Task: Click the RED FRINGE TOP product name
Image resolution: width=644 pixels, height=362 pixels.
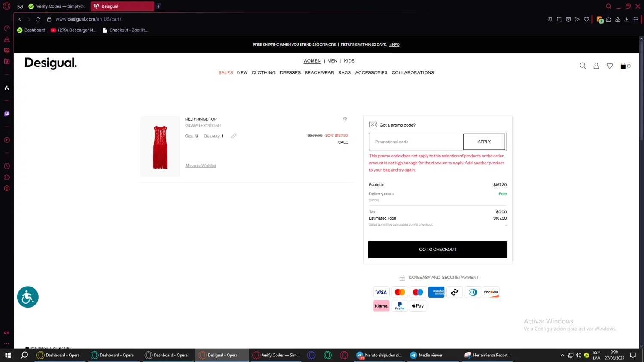Action: point(201,119)
